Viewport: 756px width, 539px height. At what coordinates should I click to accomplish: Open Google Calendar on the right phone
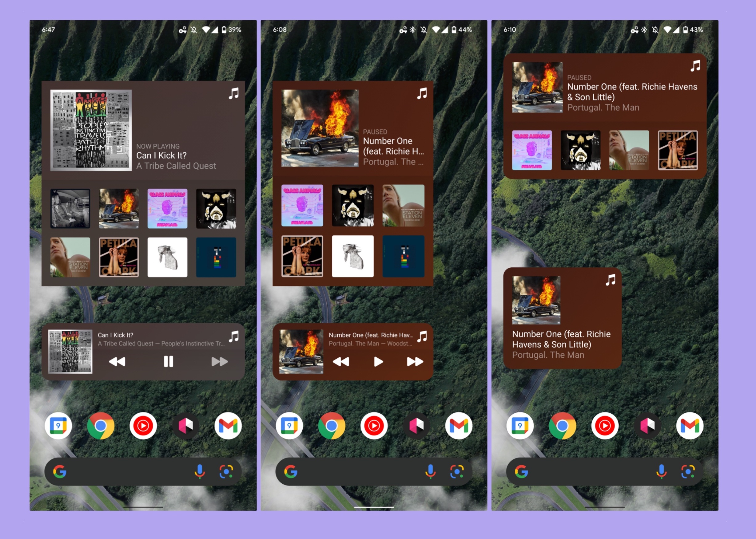pyautogui.click(x=520, y=426)
